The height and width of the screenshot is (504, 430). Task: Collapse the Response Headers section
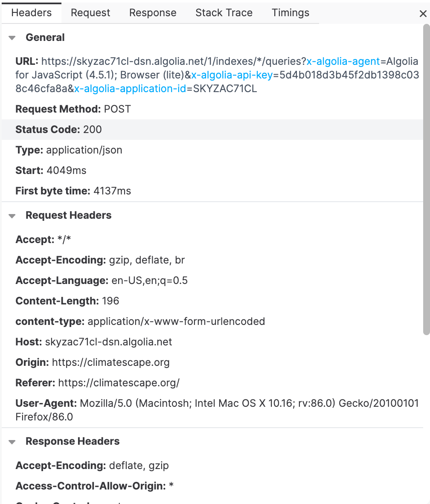click(x=12, y=442)
